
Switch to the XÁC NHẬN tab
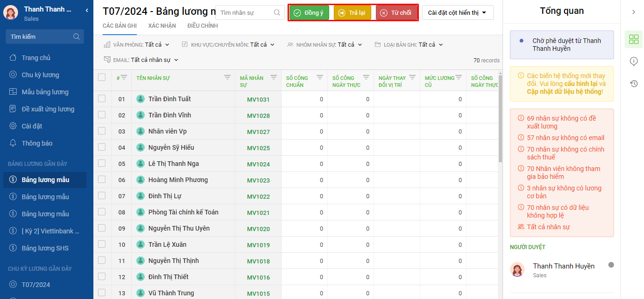162,26
